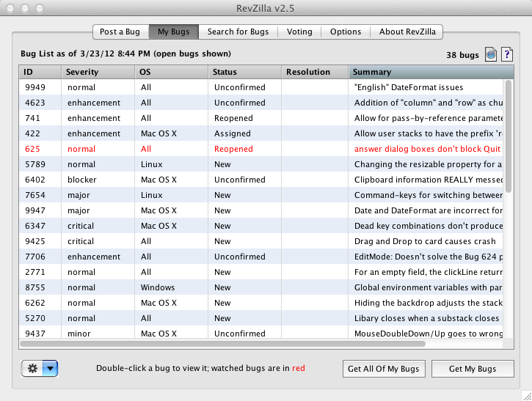Open the bug list in web browser icon
The image size is (532, 401).
pyautogui.click(x=492, y=55)
